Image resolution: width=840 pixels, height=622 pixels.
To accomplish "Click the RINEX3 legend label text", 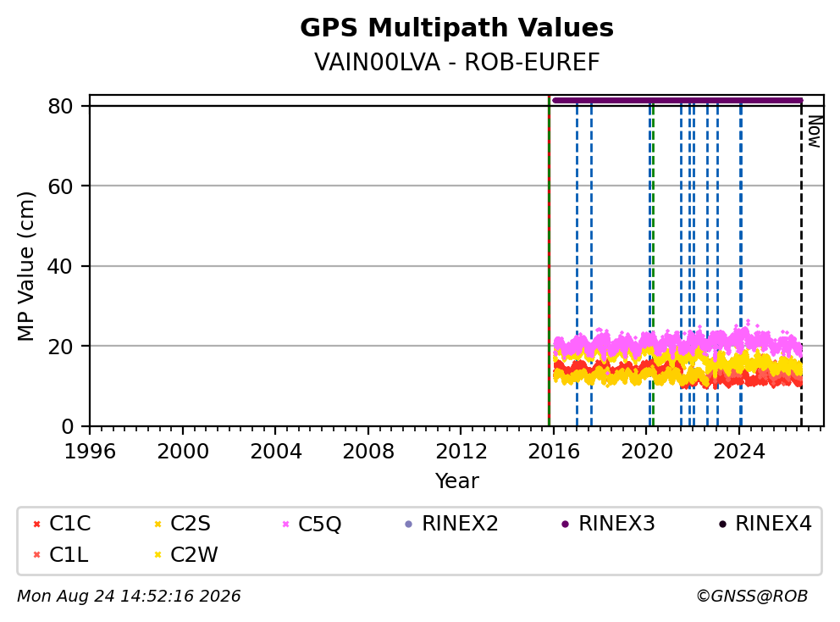I will (616, 524).
